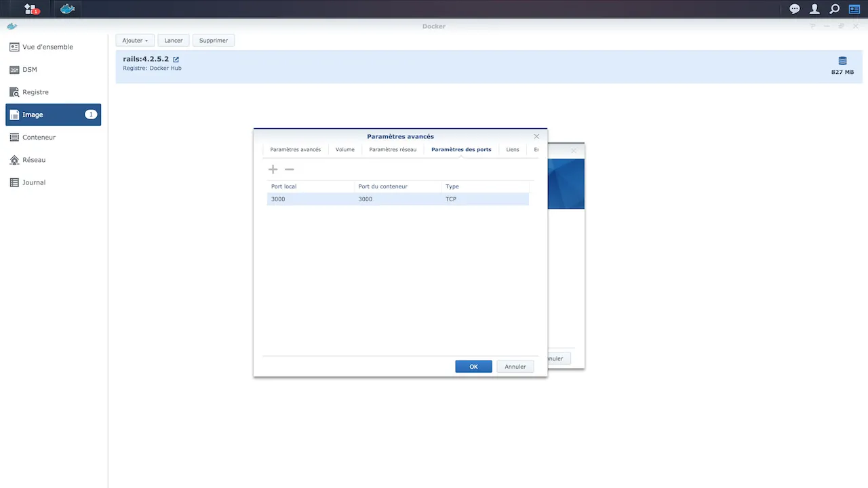Click the Registre sidebar icon

tap(14, 92)
